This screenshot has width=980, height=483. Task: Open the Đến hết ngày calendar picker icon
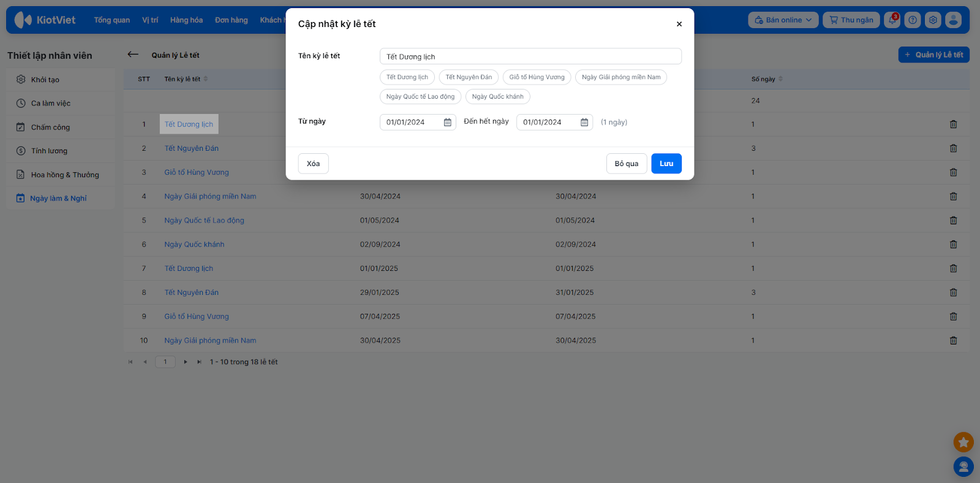[x=584, y=123]
